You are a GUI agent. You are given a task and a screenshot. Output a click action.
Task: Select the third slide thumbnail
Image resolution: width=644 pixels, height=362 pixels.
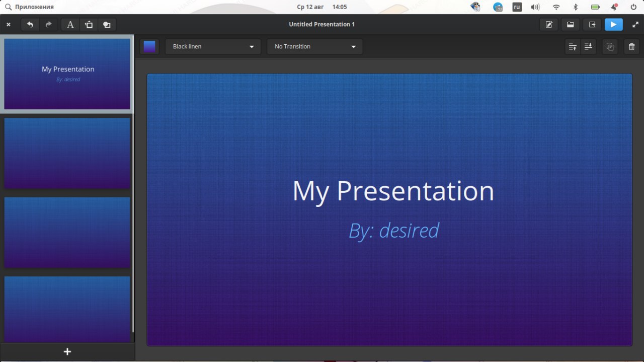pyautogui.click(x=67, y=232)
